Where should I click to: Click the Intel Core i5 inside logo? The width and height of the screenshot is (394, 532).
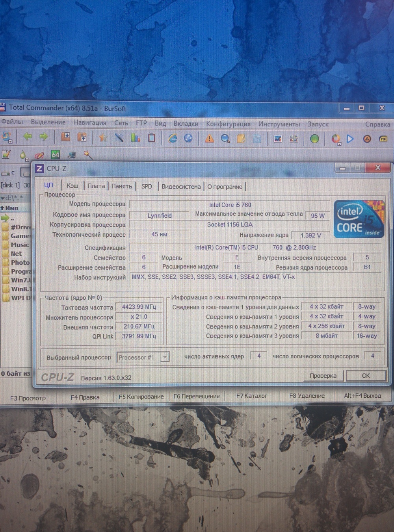coord(359,219)
